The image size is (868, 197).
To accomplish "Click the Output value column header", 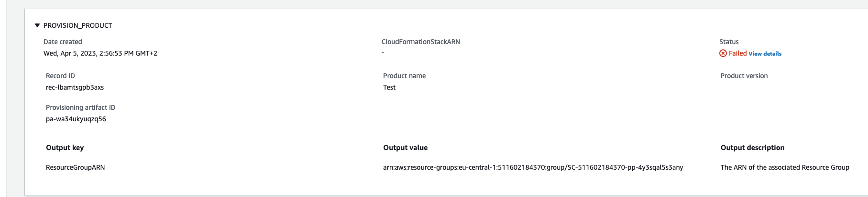I will [405, 148].
